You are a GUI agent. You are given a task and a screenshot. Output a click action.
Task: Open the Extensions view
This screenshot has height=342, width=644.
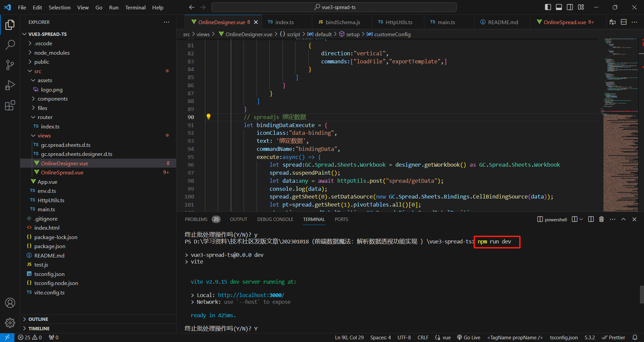(x=10, y=105)
